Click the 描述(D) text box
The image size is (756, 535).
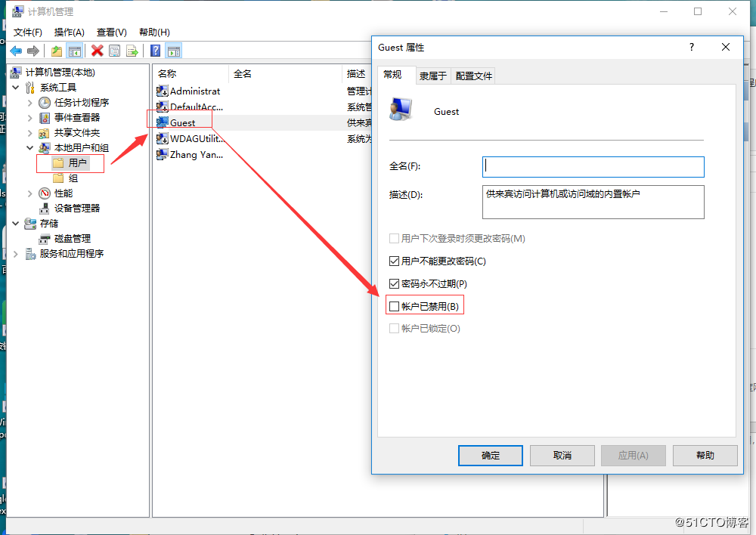tap(593, 202)
